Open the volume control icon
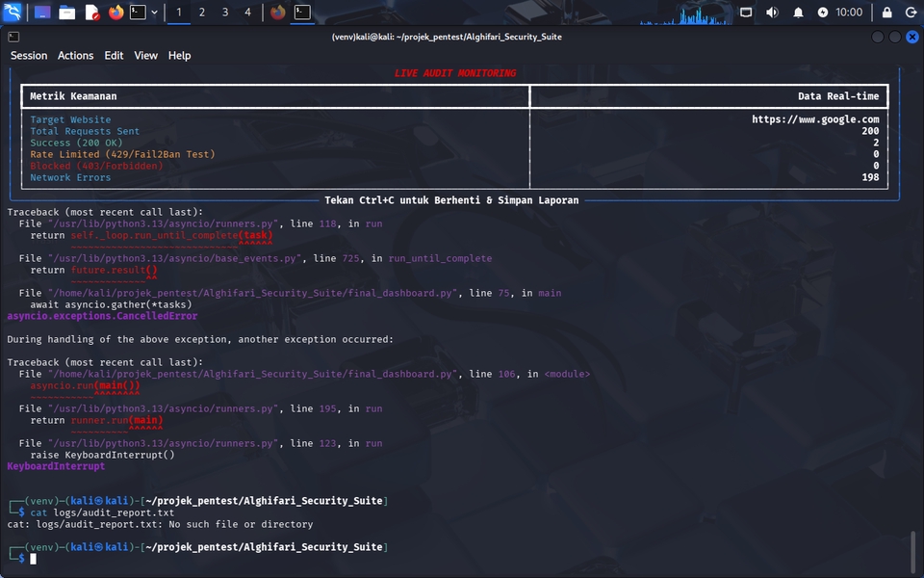This screenshot has height=578, width=924. (772, 13)
